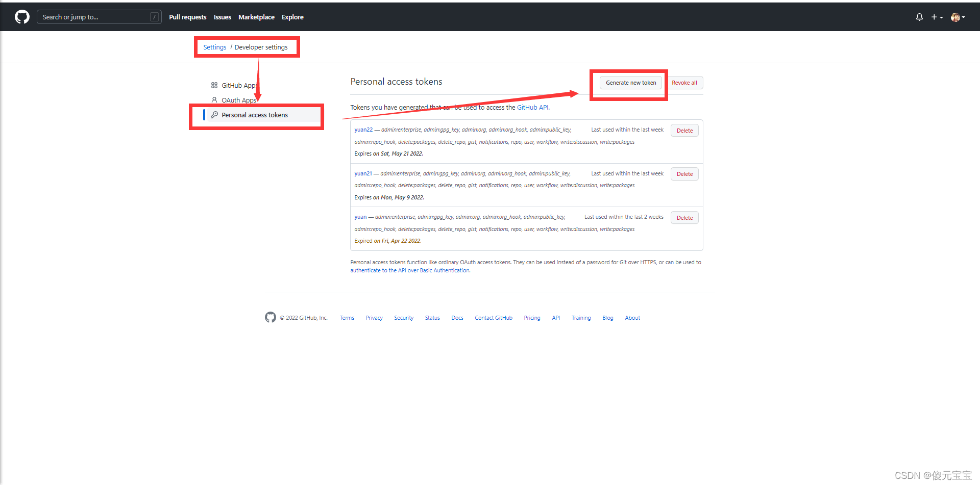The width and height of the screenshot is (980, 485).
Task: Click 'Expired on Fri, Apr 22 2022' text
Action: (x=388, y=241)
